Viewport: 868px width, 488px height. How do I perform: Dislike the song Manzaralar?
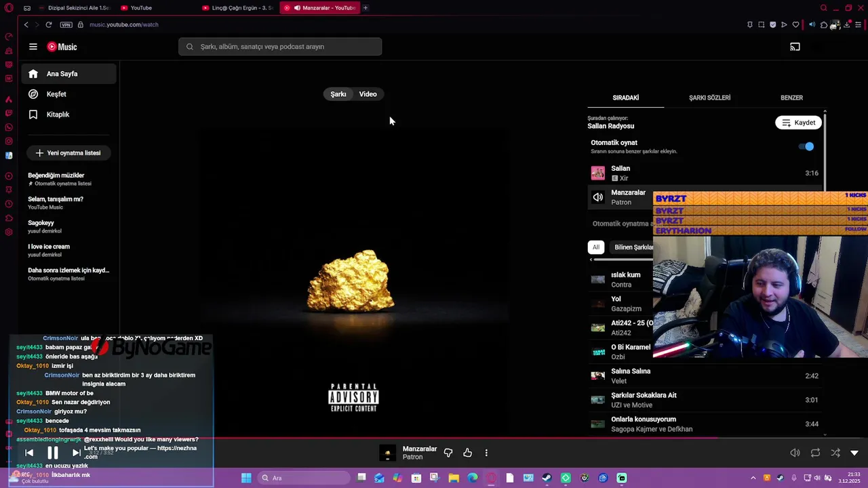(x=448, y=453)
